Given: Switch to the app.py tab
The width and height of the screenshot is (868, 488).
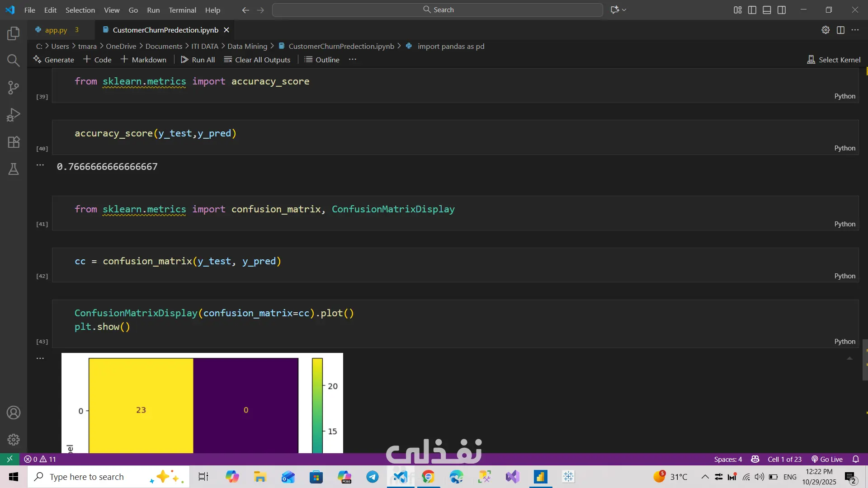Looking at the screenshot, I should pos(56,30).
